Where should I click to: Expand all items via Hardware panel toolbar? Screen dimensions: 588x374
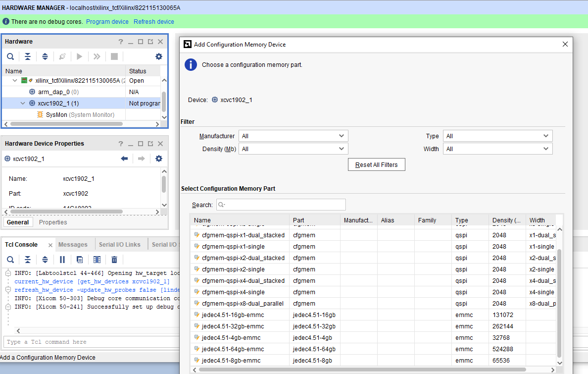coord(45,56)
